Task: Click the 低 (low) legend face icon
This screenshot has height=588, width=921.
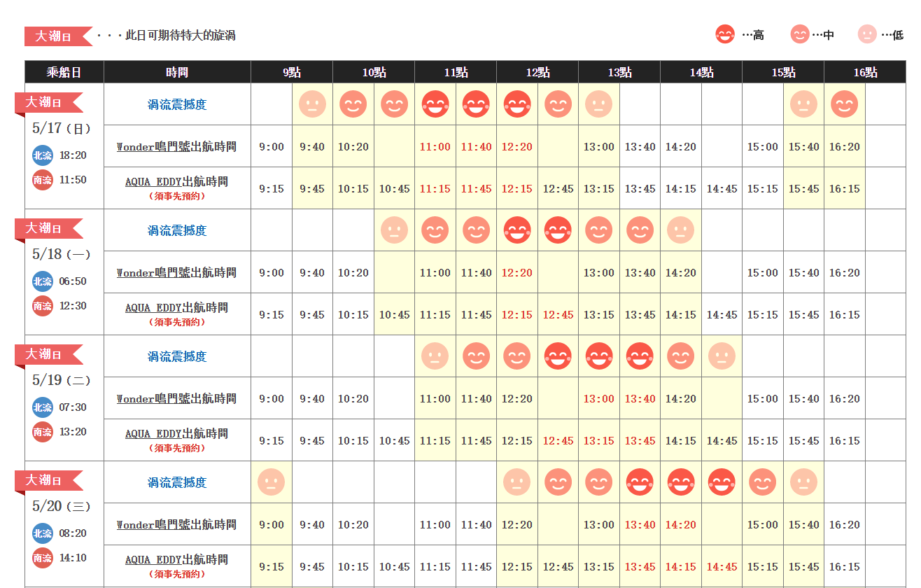Action: [867, 34]
